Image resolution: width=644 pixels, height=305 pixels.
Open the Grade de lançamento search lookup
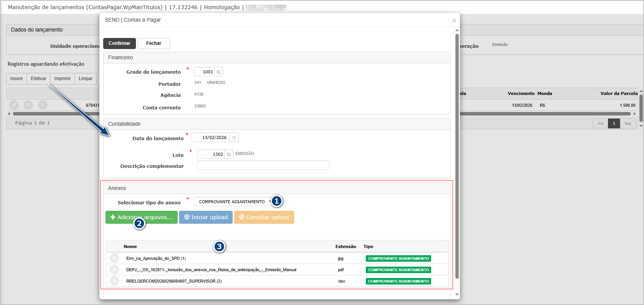[219, 72]
